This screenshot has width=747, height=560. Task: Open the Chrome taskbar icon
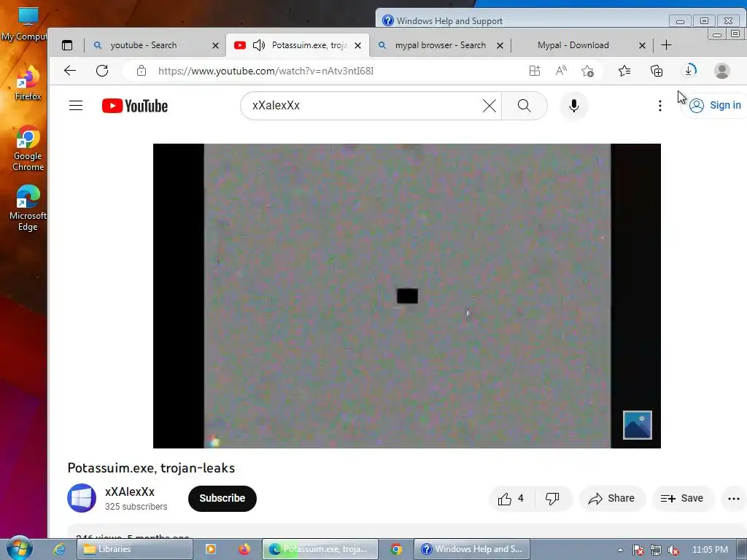click(x=396, y=549)
